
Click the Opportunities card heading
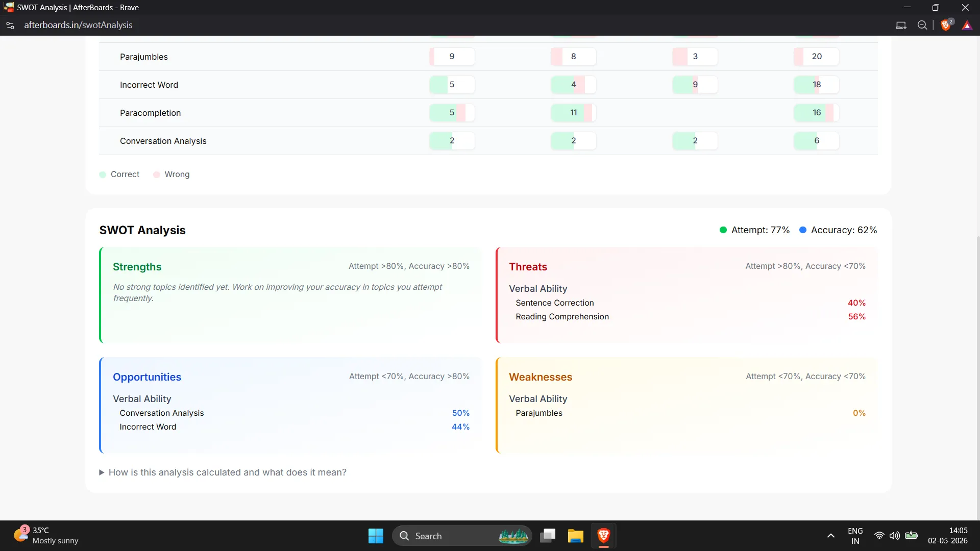(x=147, y=377)
